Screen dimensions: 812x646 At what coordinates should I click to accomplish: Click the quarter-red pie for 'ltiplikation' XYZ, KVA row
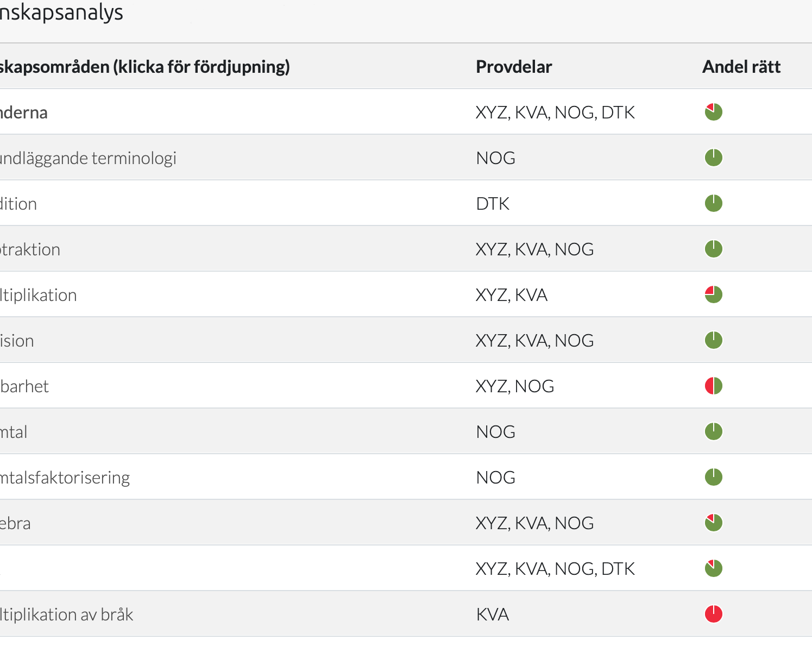coord(713,294)
